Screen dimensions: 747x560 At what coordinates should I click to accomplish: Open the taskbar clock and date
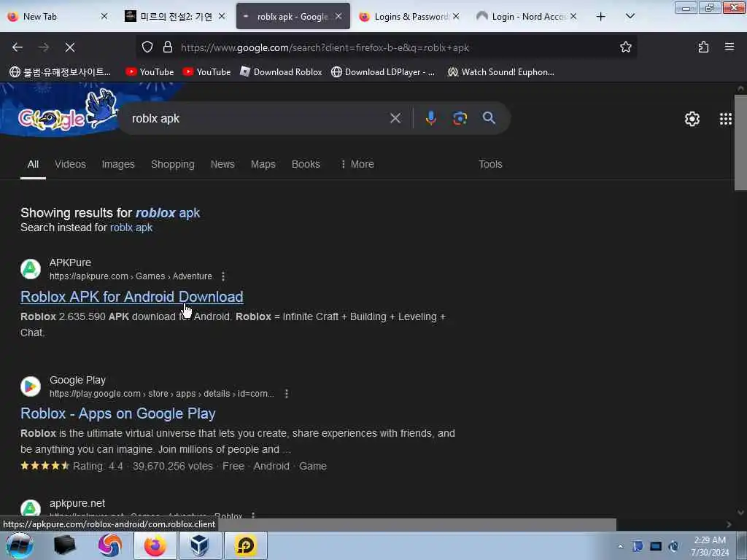tap(710, 546)
